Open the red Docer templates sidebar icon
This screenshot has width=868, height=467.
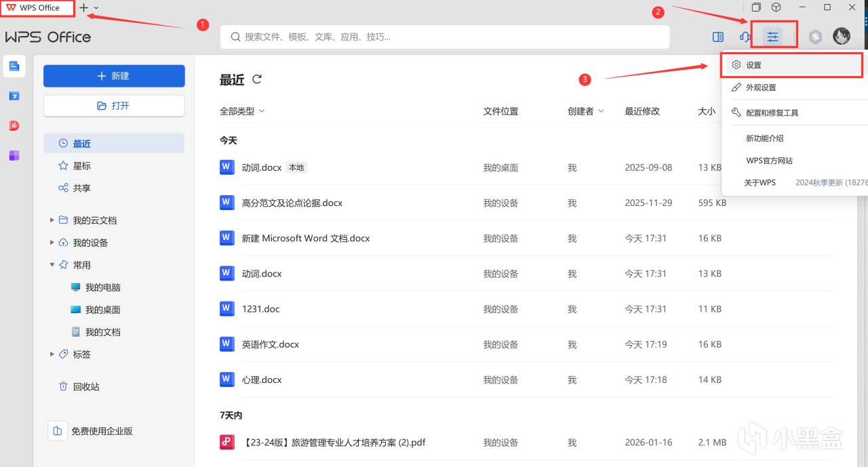14,125
